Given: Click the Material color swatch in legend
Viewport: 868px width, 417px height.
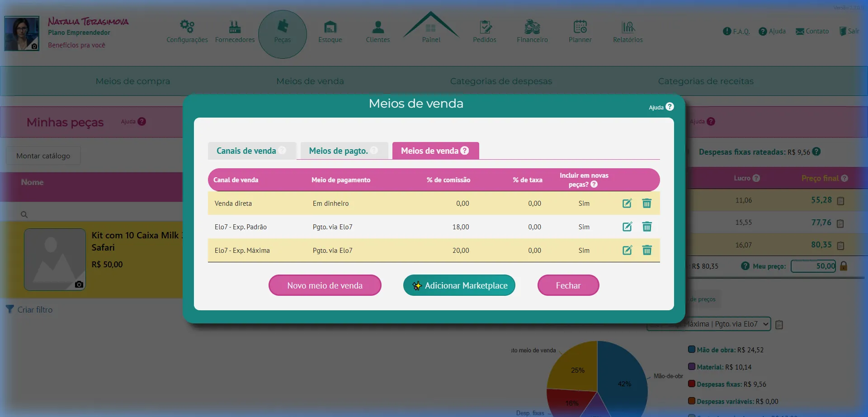Looking at the screenshot, I should pos(691,366).
